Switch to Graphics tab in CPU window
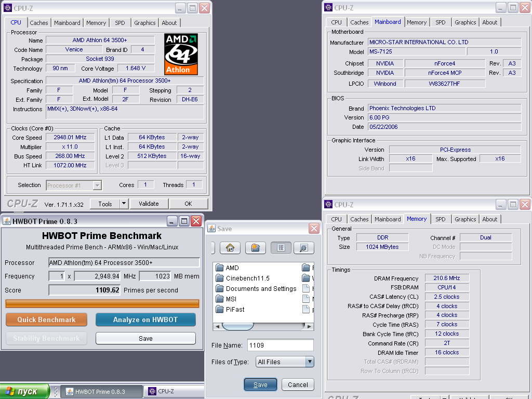 coord(144,23)
